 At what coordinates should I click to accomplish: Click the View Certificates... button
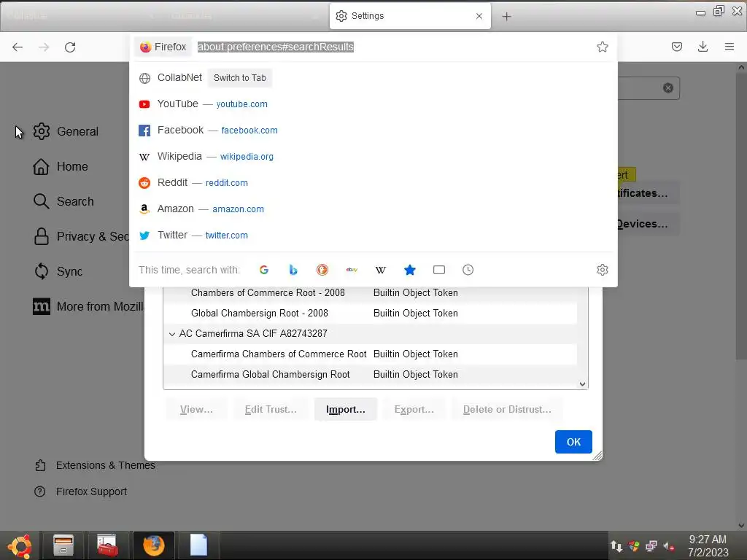649,193
